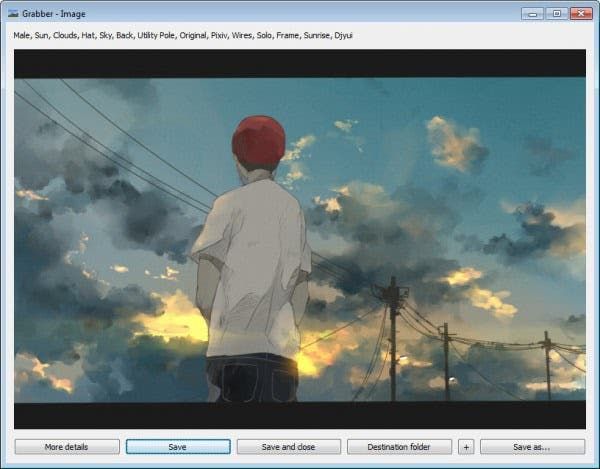Open the Frame tag
600x469 pixels.
coord(288,35)
